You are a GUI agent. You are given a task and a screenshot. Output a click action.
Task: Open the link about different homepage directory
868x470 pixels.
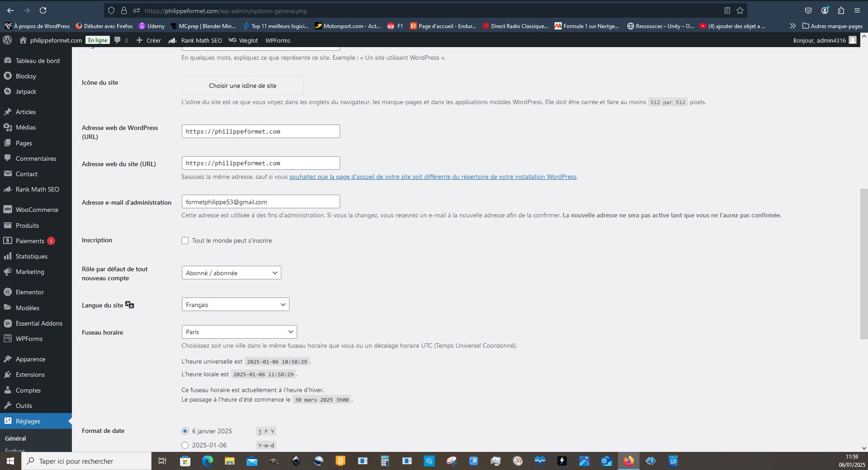432,177
